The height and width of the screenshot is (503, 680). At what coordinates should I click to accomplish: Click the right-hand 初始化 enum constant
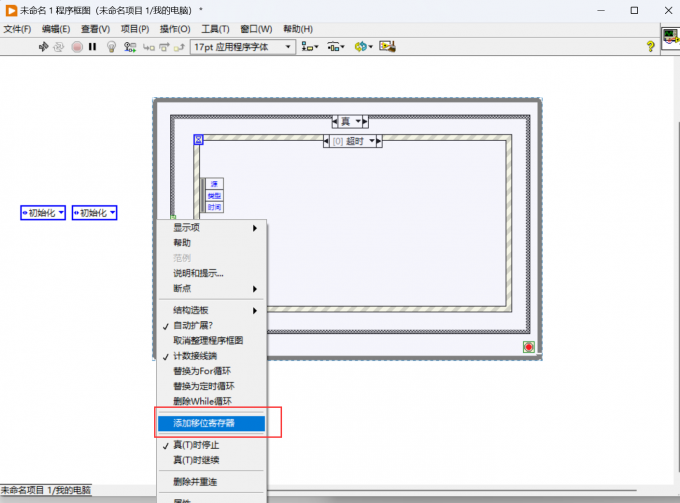[x=95, y=212]
